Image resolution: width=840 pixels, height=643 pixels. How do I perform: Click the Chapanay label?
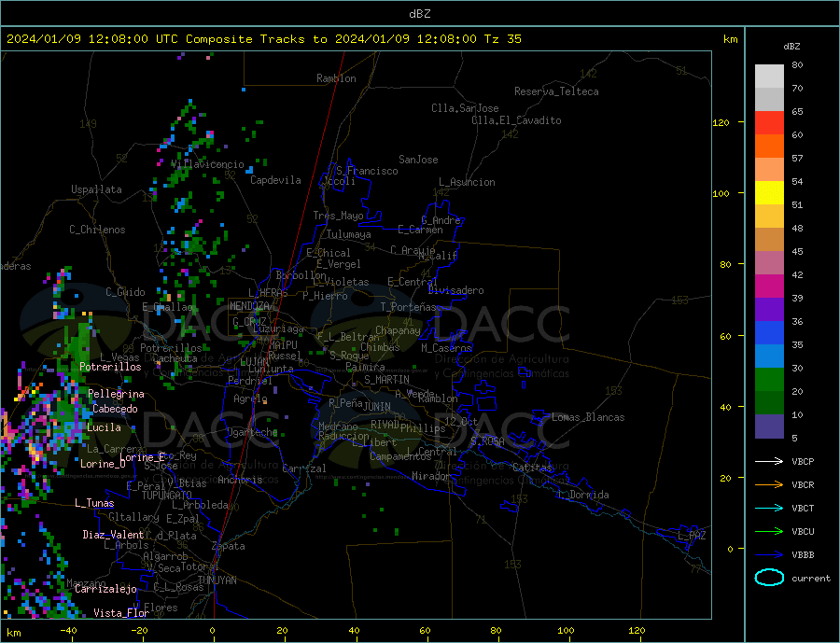398,330
